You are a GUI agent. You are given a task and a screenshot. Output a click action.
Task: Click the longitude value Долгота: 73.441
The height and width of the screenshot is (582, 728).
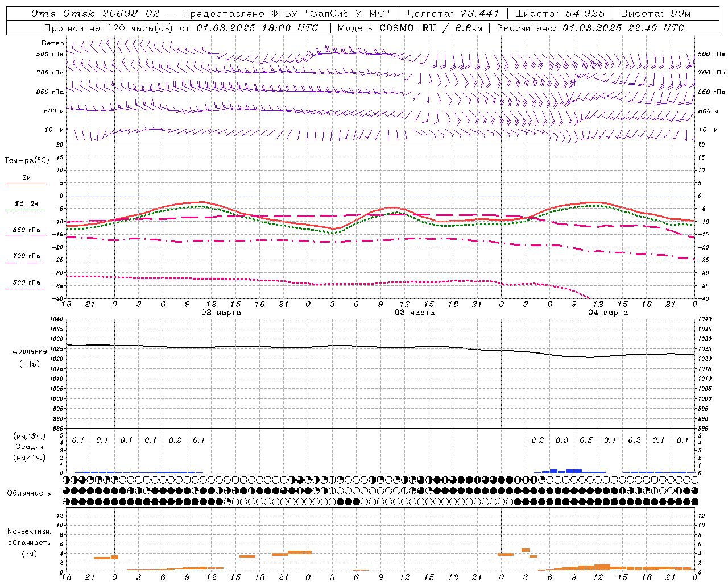(x=453, y=14)
